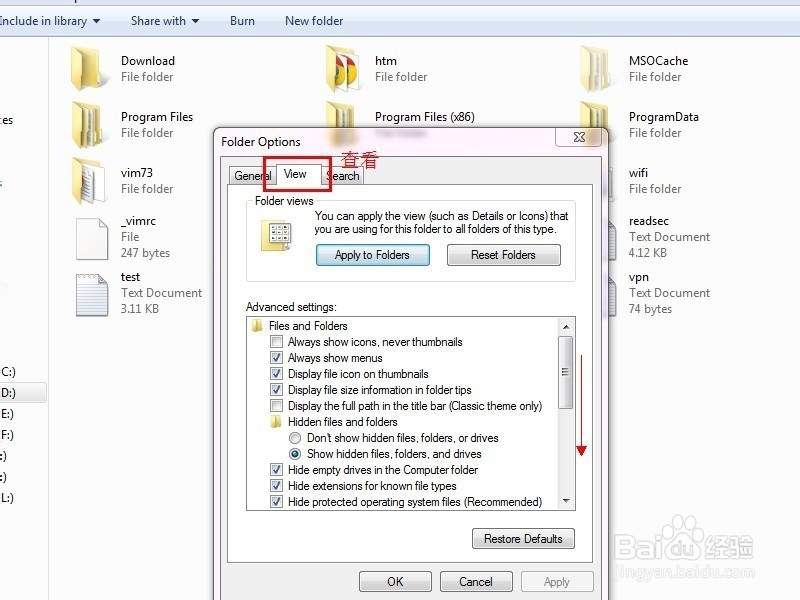
Task: Select the Program Files (x86) folder name
Action: (424, 117)
